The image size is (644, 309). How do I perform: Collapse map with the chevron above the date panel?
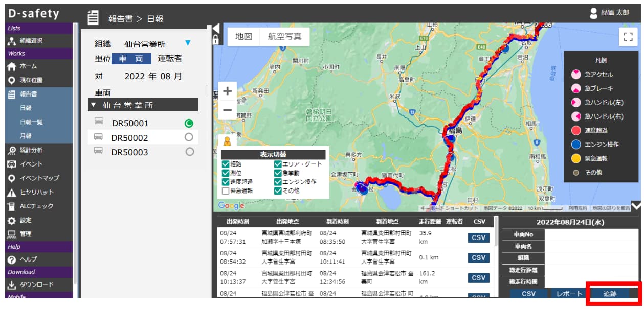pos(636,206)
